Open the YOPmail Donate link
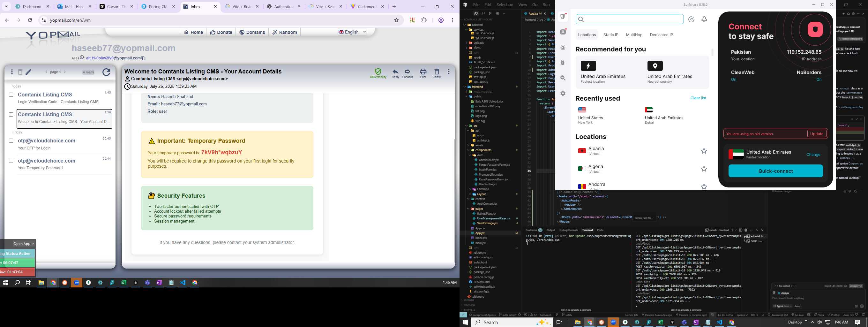Viewport: 868px width, 327px height. (x=221, y=32)
